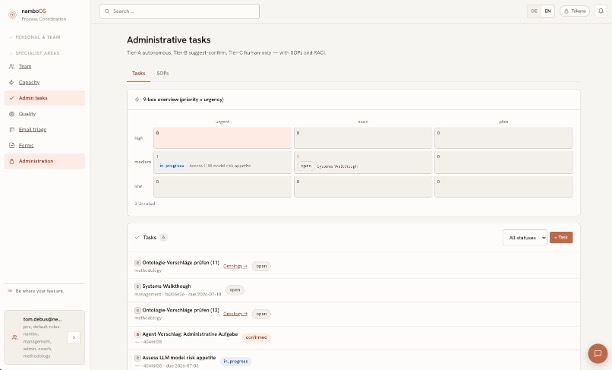Click in_progress badge in tasks list

click(x=236, y=361)
